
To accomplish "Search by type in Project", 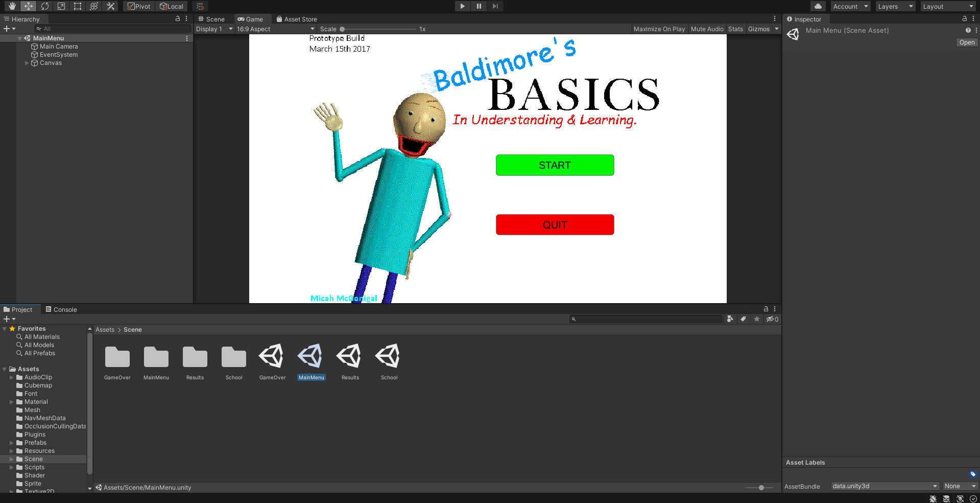I will [730, 319].
